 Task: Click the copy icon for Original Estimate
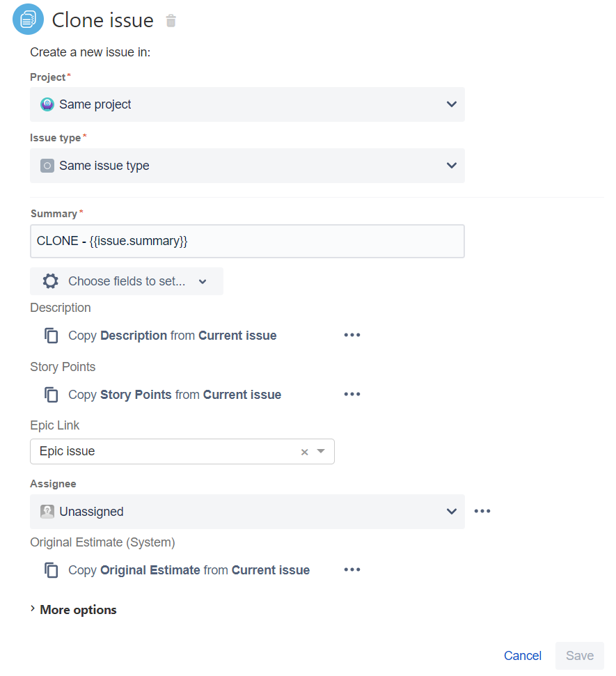[x=52, y=570]
